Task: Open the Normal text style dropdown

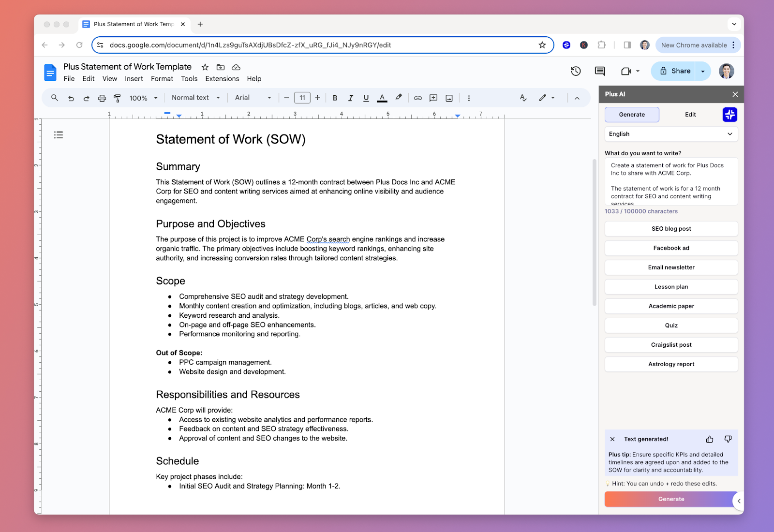Action: pos(196,98)
